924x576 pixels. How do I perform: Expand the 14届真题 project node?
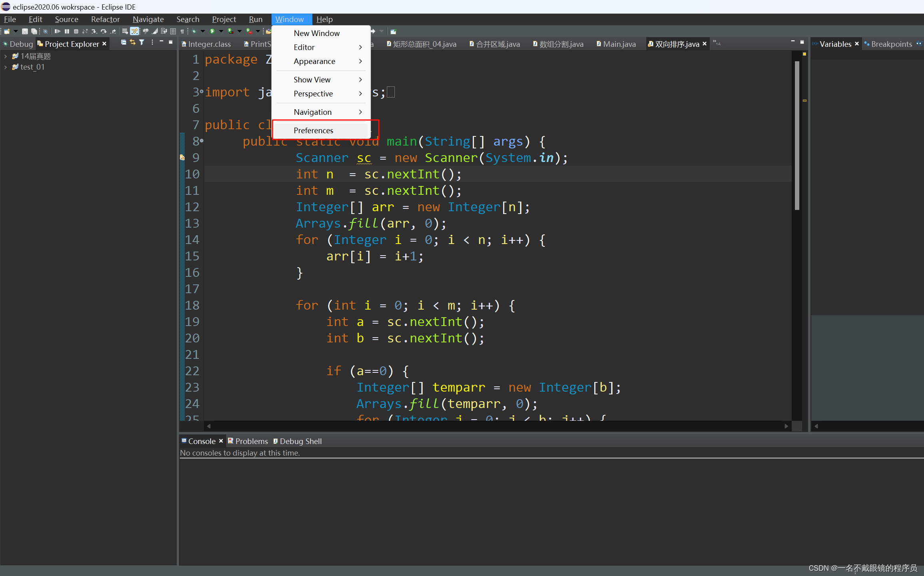6,56
